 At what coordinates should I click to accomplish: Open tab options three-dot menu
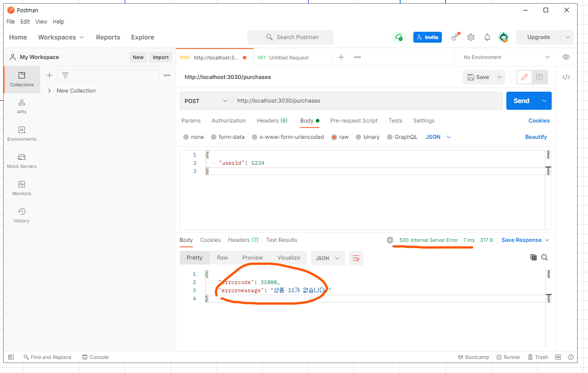tap(358, 57)
